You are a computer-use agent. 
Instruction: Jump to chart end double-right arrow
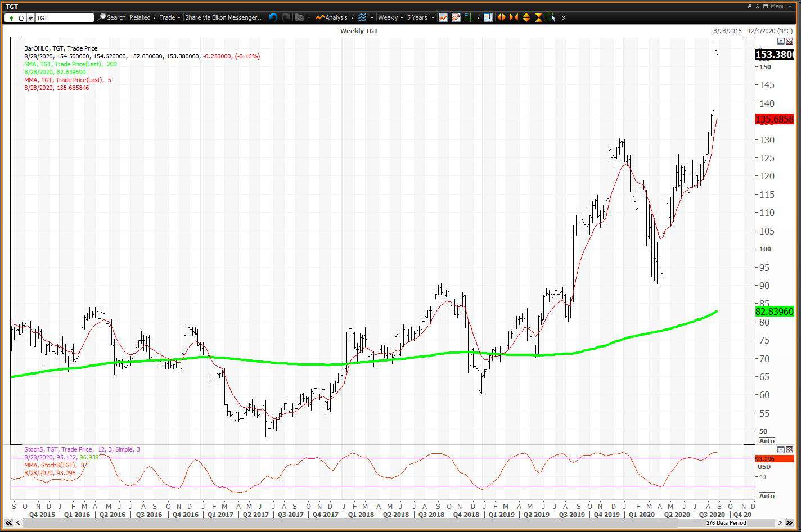tap(788, 523)
